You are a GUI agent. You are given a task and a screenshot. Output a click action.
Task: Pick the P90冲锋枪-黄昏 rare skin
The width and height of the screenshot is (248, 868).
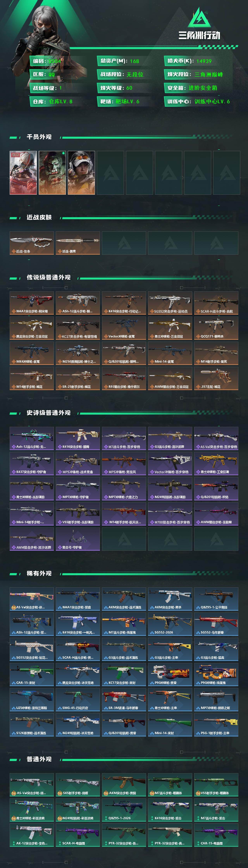170,674
